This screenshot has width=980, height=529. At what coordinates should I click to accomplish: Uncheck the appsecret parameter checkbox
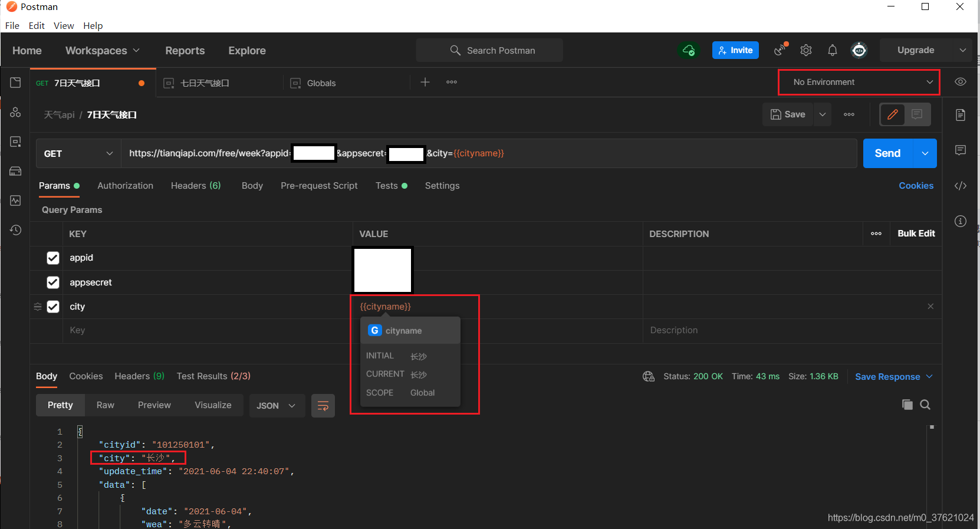tap(53, 282)
